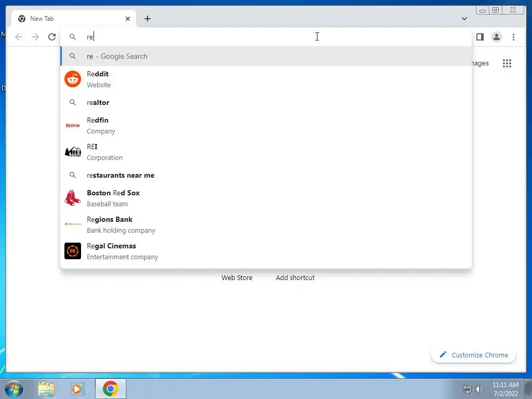This screenshot has height=399, width=532.
Task: Choose the Regal Cinemas suggestion
Action: (x=266, y=251)
